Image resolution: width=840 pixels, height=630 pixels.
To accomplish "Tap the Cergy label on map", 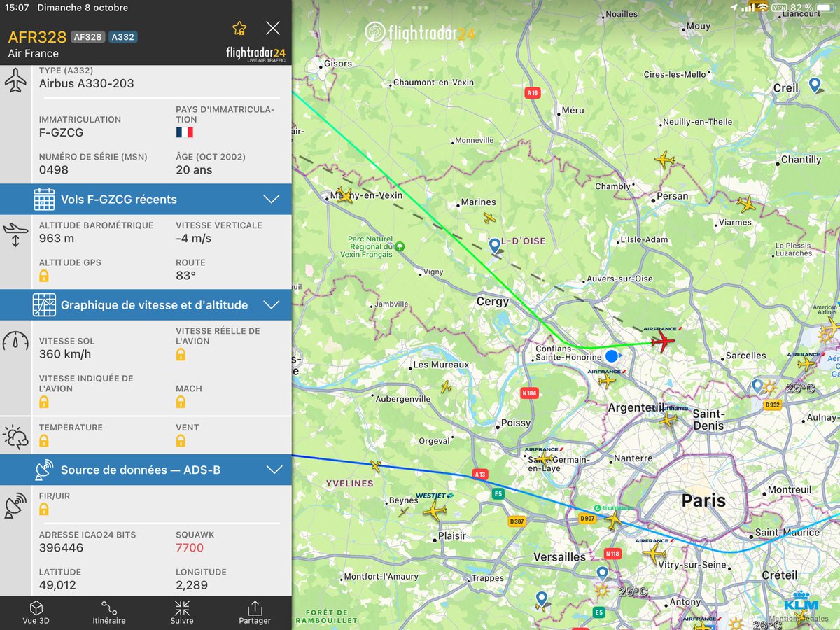I will (x=493, y=302).
